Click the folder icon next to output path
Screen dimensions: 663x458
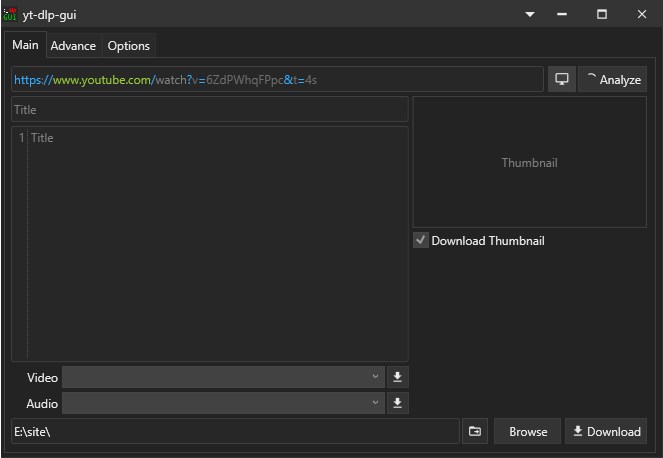475,431
